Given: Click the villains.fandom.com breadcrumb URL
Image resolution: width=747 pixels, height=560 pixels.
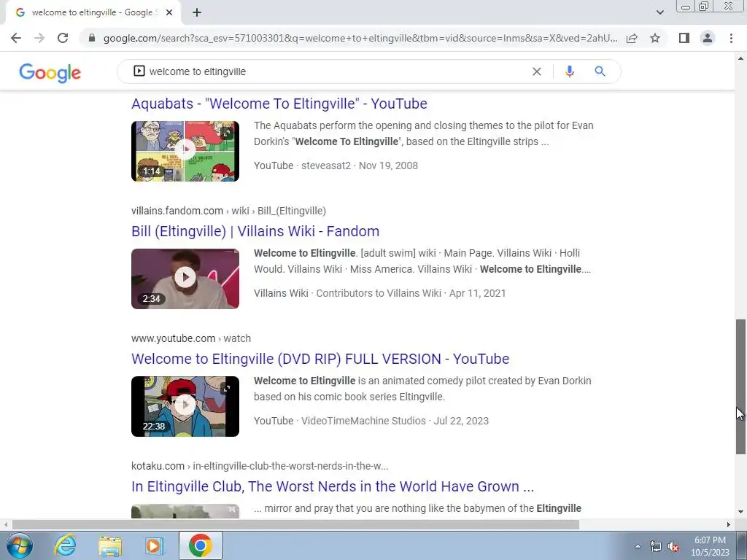Looking at the screenshot, I should pos(228,211).
